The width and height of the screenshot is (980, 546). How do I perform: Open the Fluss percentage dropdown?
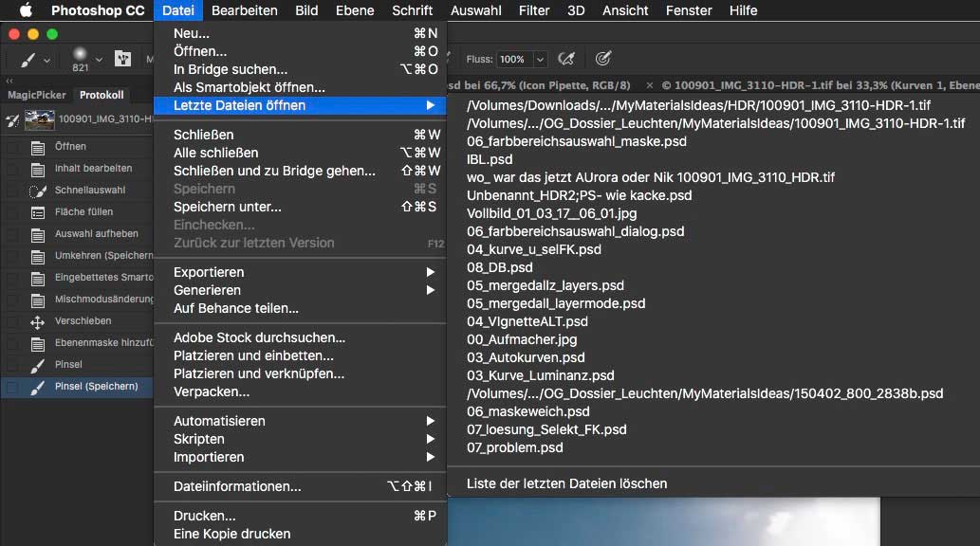(x=540, y=59)
